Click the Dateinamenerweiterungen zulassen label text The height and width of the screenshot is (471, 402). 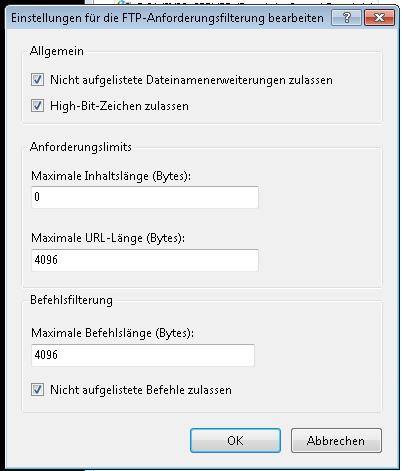pos(239,80)
